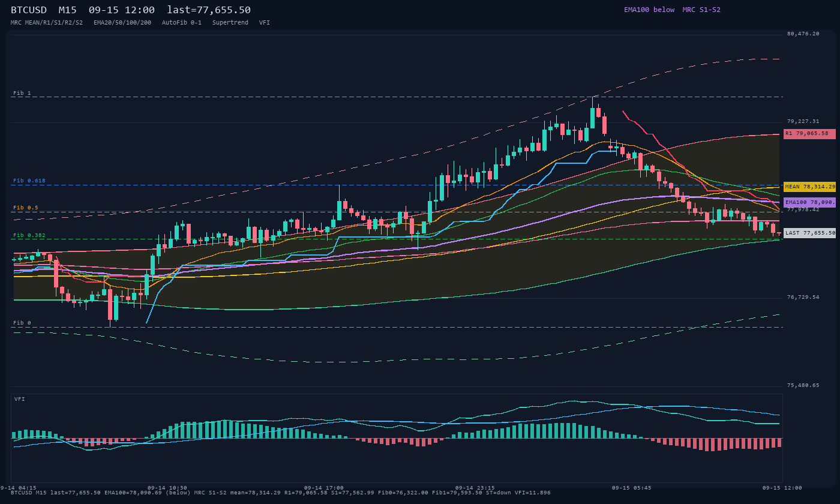The width and height of the screenshot is (840, 504).
Task: Select the 'MRC S1-S2' zone label at top
Action: point(701,10)
